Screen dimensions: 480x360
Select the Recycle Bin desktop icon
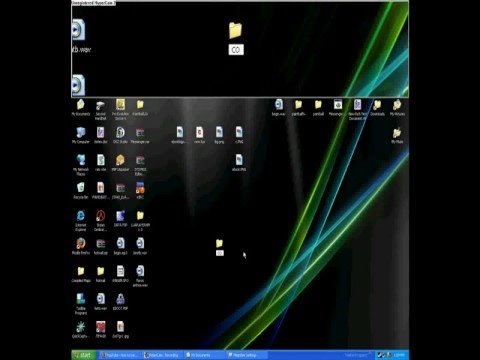81,191
